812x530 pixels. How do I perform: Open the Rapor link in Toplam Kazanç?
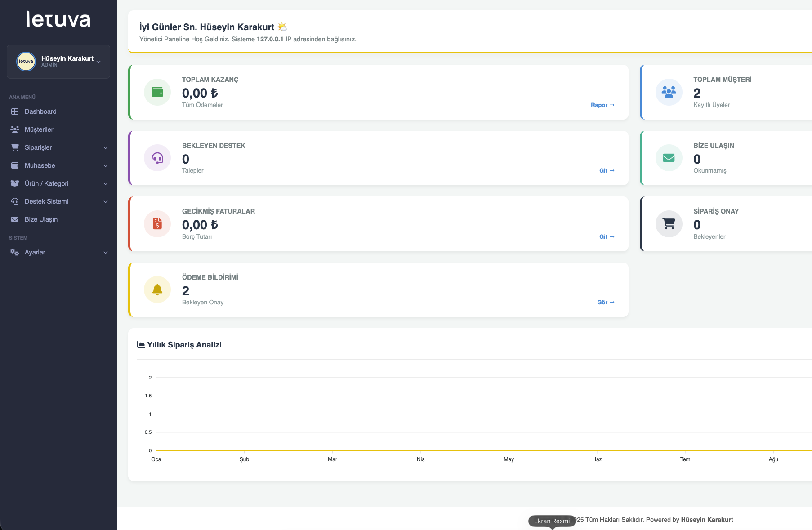602,105
